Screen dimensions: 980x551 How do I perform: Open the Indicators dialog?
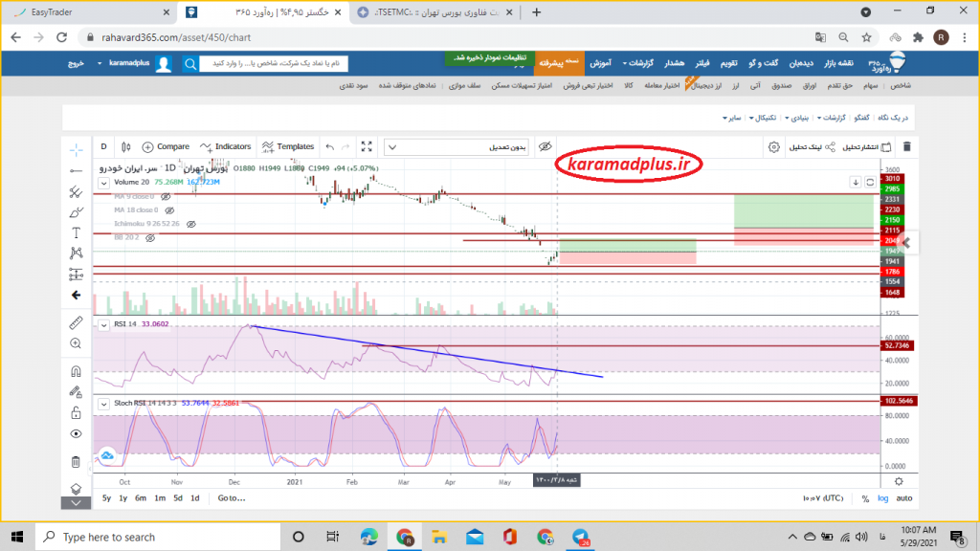[226, 146]
